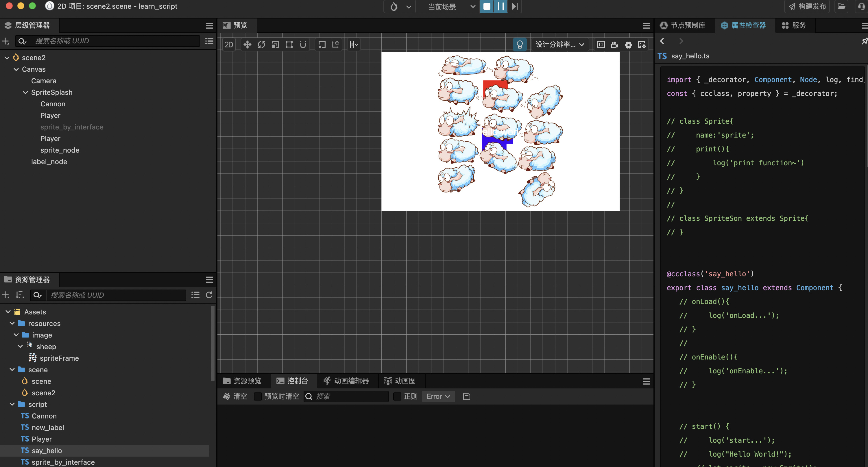Switch to the 节点预制库 tab
This screenshot has height=467, width=868.
(x=683, y=26)
